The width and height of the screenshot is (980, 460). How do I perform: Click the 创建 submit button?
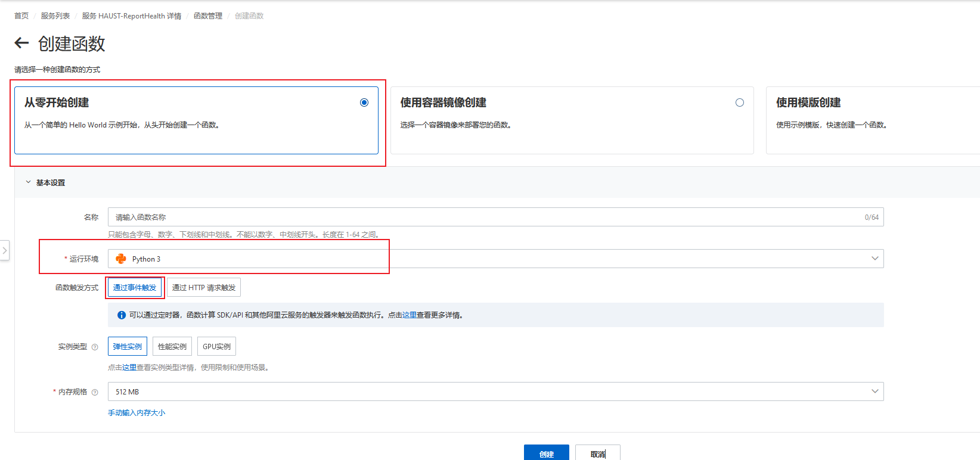click(x=547, y=453)
